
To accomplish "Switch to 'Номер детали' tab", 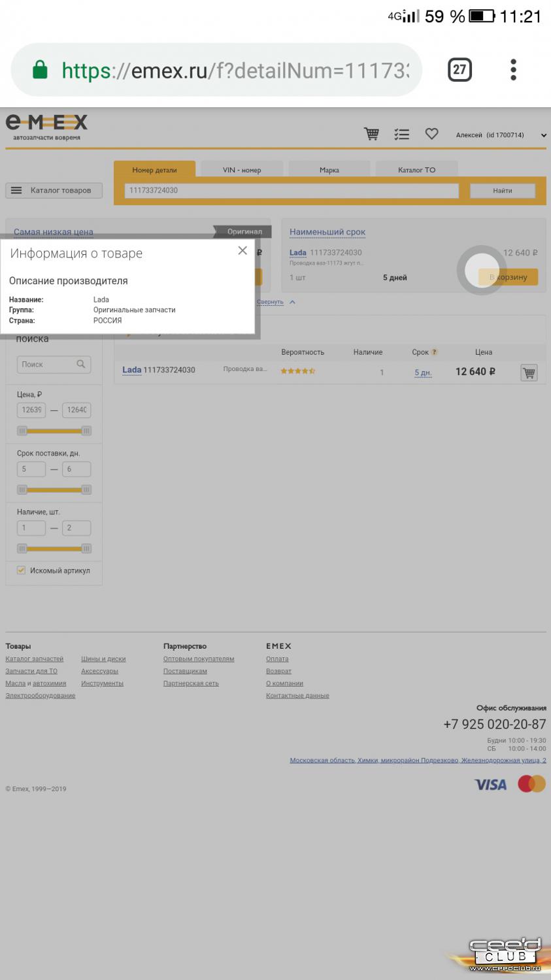I will tap(154, 170).
